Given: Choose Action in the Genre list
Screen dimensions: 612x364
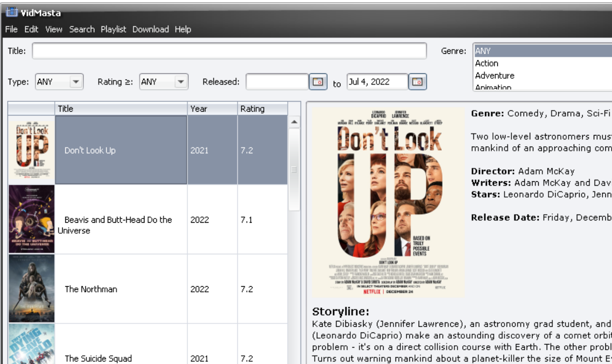Looking at the screenshot, I should tap(487, 63).
